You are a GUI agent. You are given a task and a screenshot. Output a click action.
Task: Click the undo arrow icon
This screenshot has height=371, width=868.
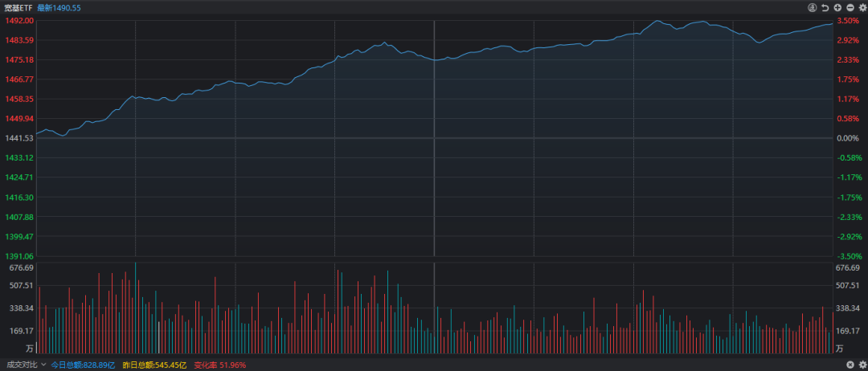point(825,7)
